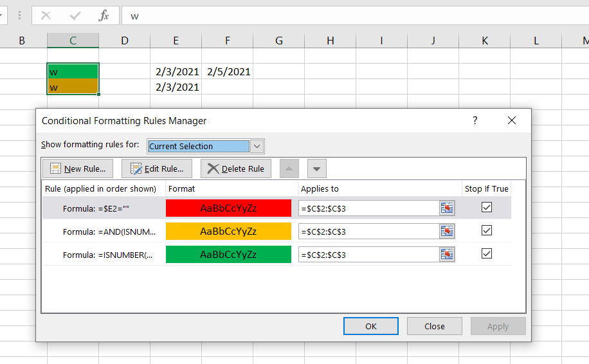The image size is (589, 364).
Task: Open Insert Function fx icon
Action: (104, 16)
